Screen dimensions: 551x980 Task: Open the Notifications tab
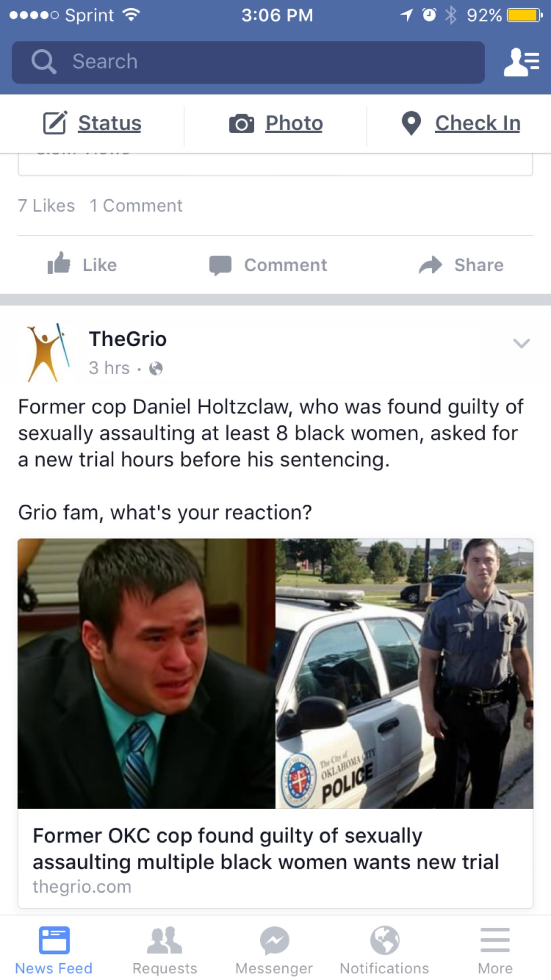tap(384, 950)
